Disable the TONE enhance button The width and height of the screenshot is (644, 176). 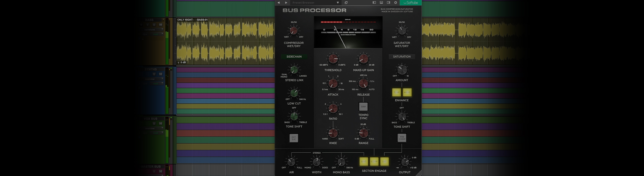point(396,92)
